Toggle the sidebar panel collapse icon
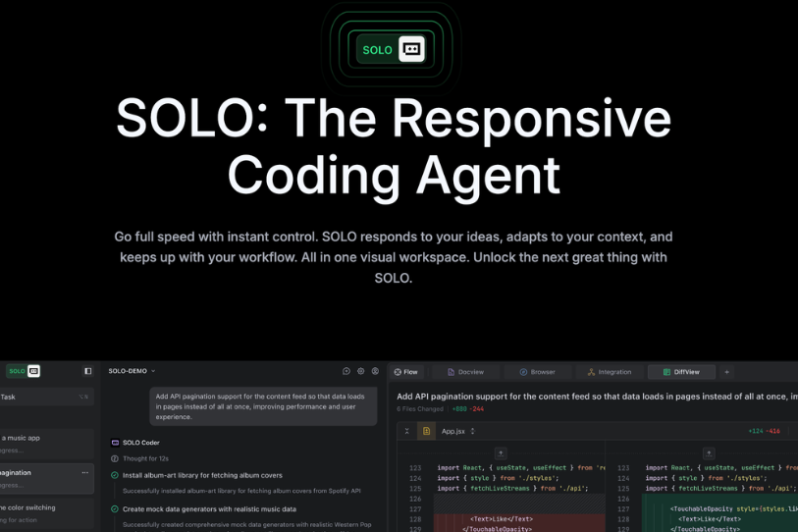The height and width of the screenshot is (532, 798). pos(87,371)
